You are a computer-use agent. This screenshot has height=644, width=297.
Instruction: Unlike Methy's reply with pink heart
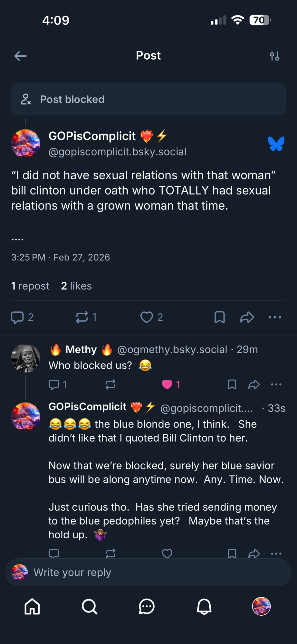click(167, 384)
